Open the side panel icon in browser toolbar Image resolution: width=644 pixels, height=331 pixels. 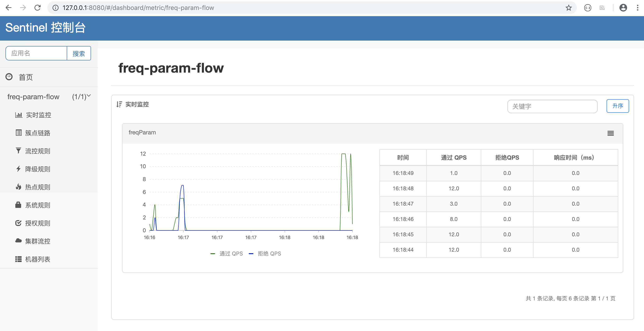click(x=602, y=8)
